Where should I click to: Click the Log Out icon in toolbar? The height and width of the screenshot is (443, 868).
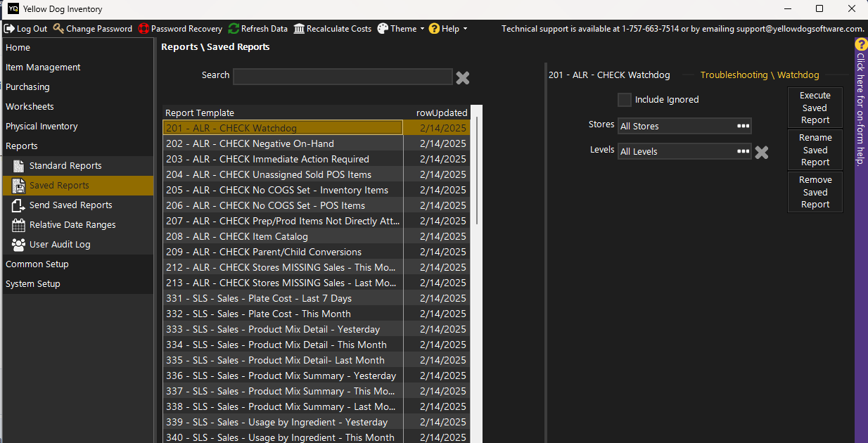(x=9, y=29)
